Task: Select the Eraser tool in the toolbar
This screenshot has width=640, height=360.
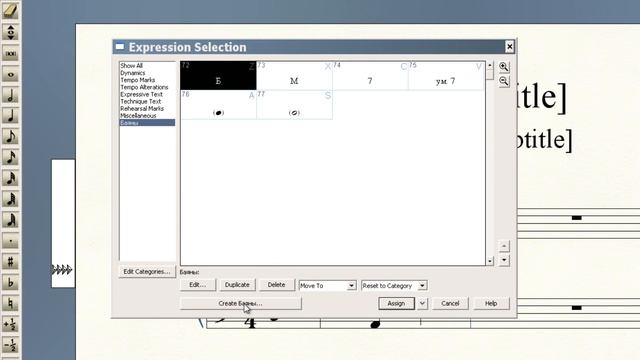Action: pyautogui.click(x=11, y=10)
